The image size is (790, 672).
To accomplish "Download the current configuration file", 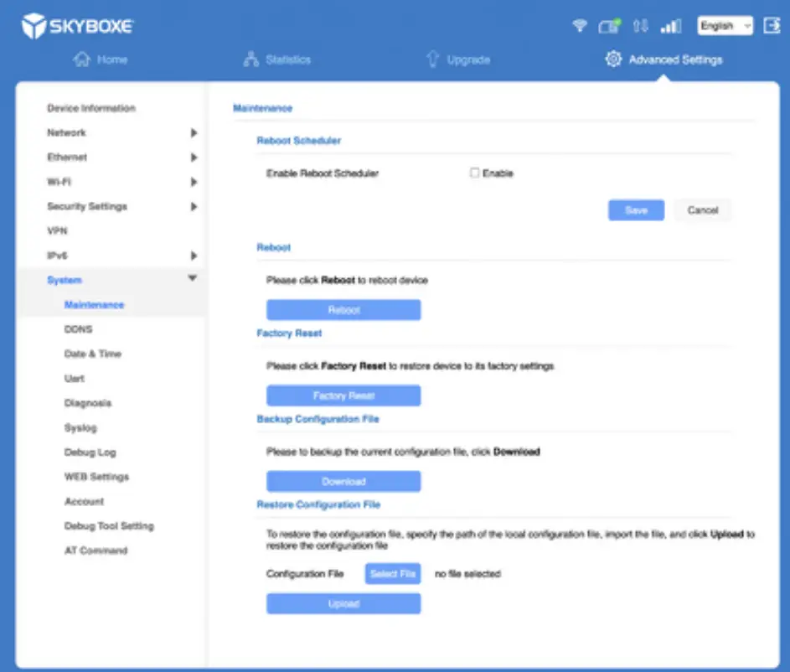I will [343, 481].
